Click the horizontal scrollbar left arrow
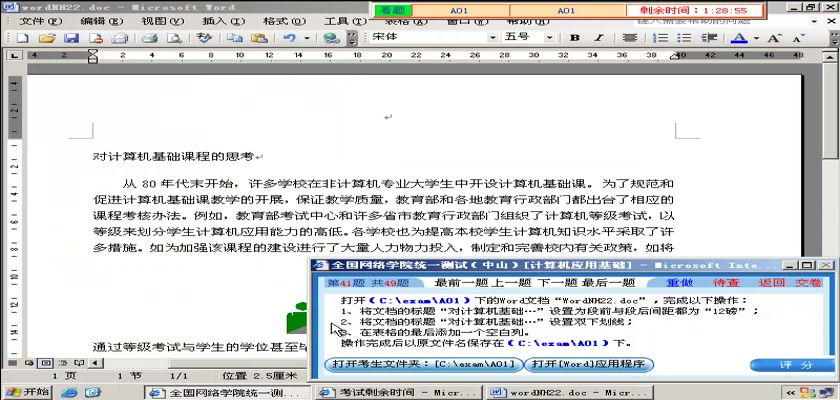Screen dimensions: 840x400 95,363
